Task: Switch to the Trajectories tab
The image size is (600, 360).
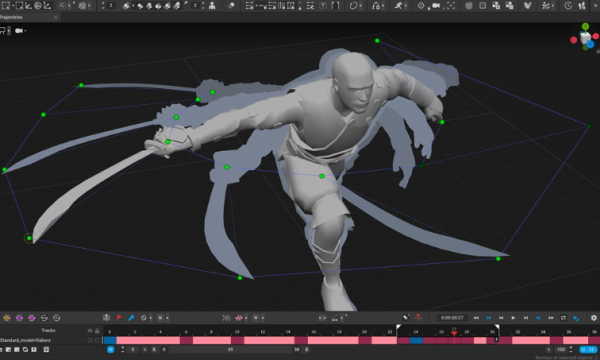Action: click(11, 17)
